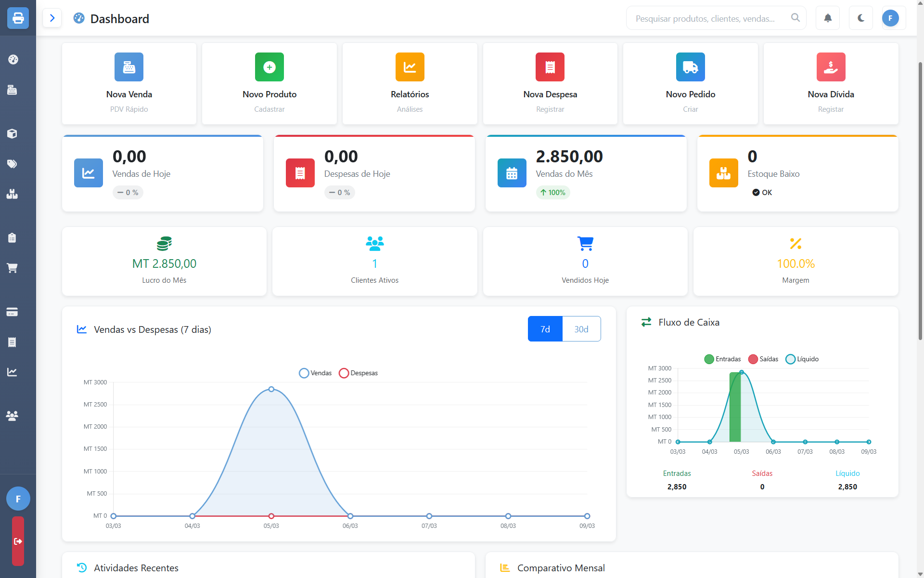Open the box products icon in sidebar

(13, 133)
